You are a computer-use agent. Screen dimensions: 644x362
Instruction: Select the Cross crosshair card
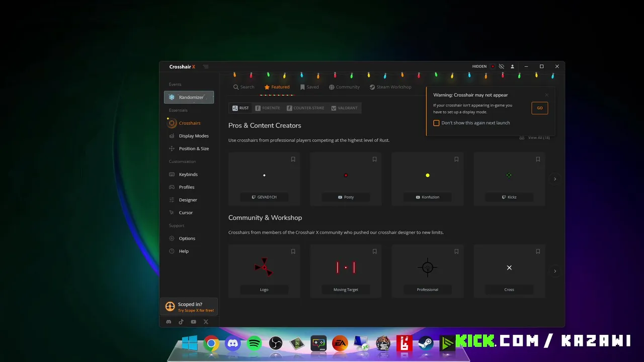coord(509,271)
